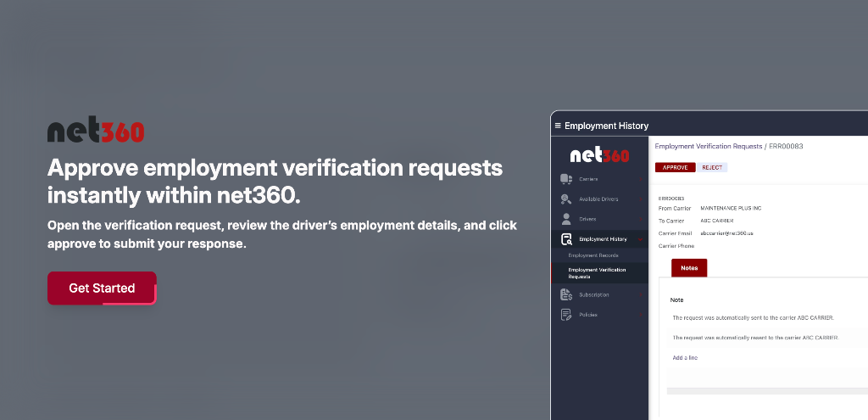This screenshot has height=420, width=868.
Task: Click the APPROVE button
Action: (675, 167)
